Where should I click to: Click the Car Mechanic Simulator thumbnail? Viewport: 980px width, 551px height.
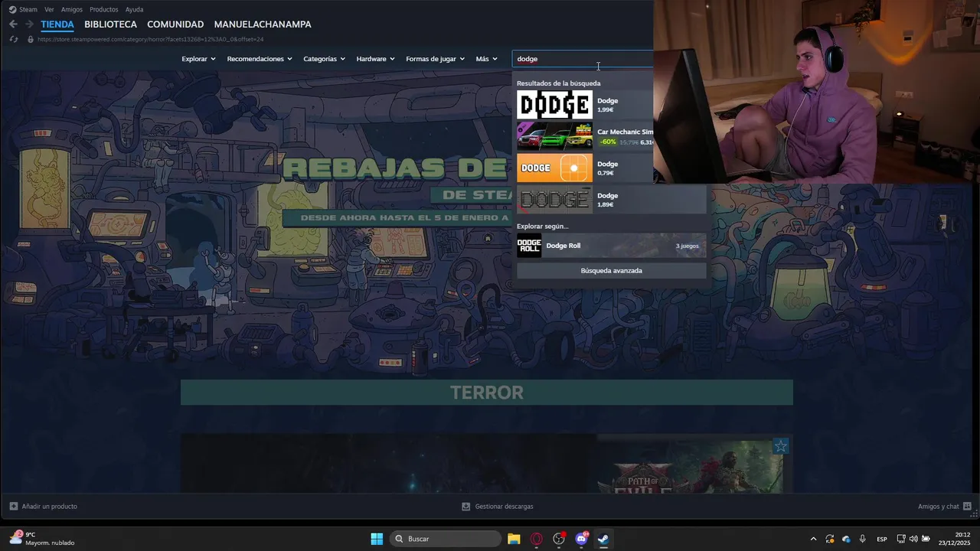pyautogui.click(x=554, y=136)
